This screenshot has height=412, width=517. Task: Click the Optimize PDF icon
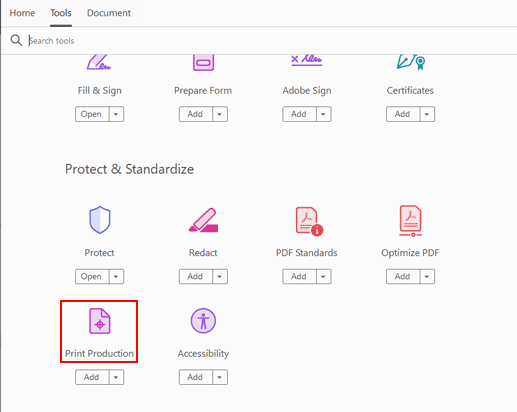pyautogui.click(x=411, y=221)
